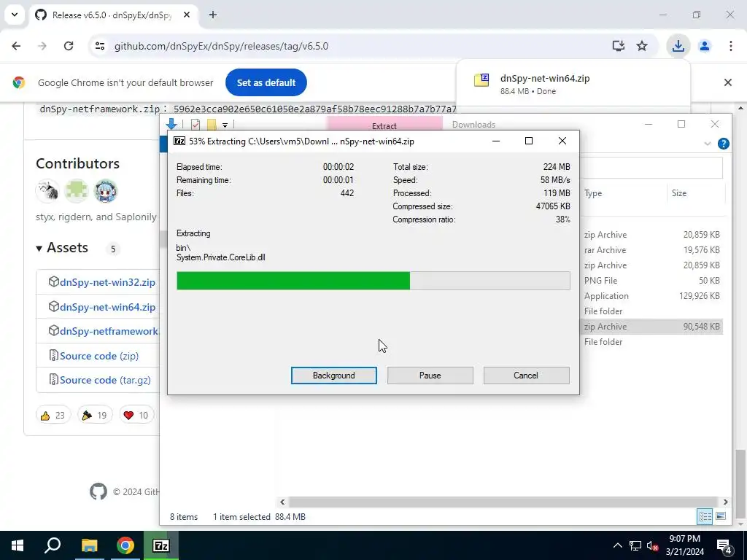Install app icon in address bar
The image size is (747, 560).
pos(619,46)
